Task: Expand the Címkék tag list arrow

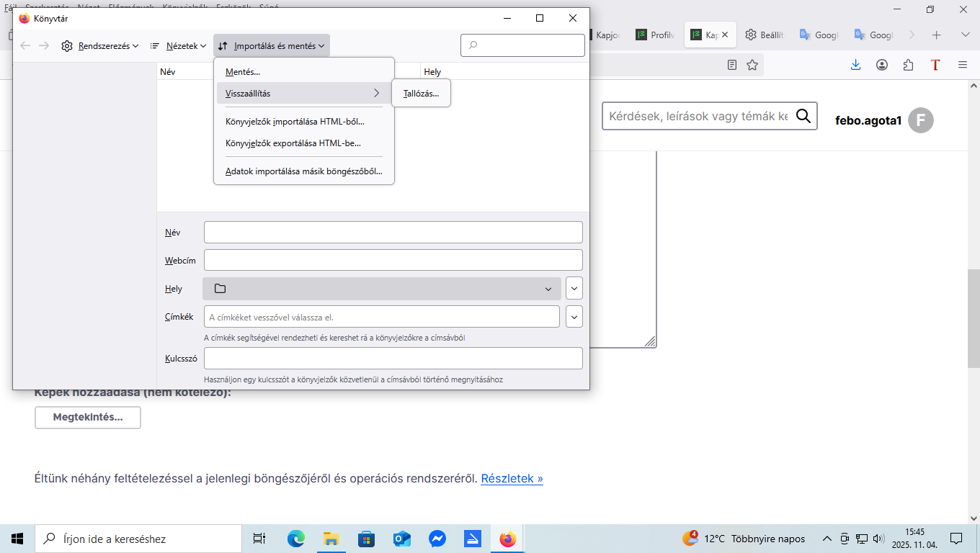Action: pyautogui.click(x=574, y=316)
